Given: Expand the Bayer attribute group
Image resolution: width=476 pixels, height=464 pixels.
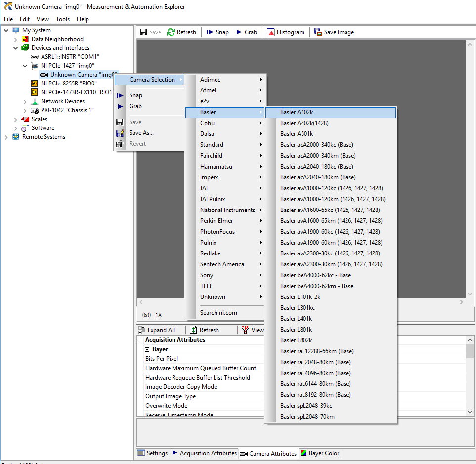Looking at the screenshot, I should (x=147, y=349).
